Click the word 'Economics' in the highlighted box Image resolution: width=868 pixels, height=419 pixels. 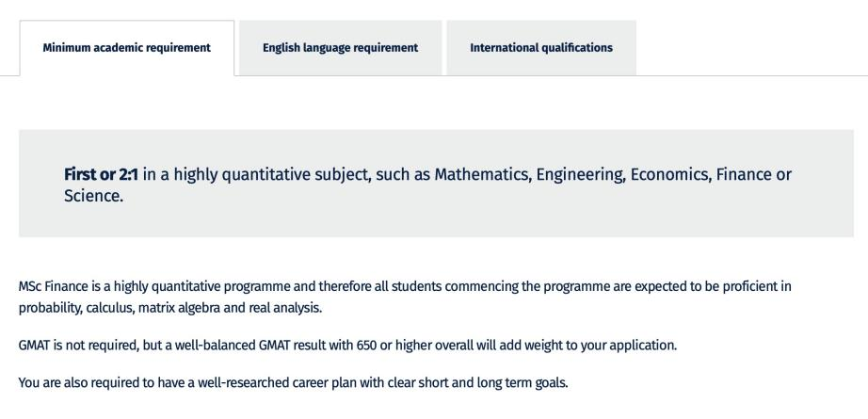point(671,174)
